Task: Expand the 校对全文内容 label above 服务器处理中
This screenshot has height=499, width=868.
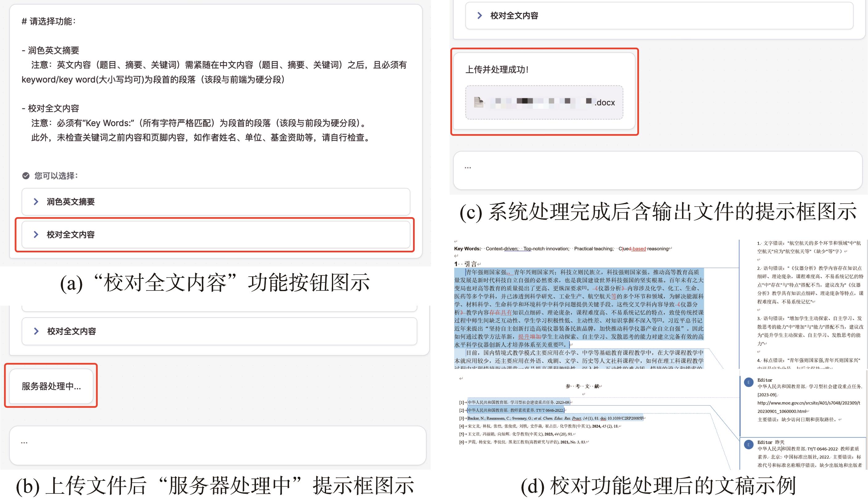Action: (x=71, y=331)
